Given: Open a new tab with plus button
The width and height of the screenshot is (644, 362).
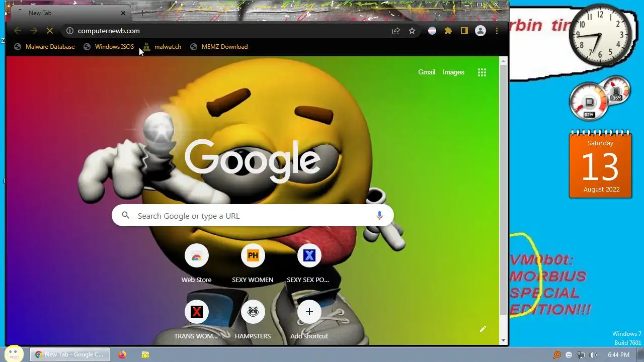Looking at the screenshot, I should click(x=142, y=13).
